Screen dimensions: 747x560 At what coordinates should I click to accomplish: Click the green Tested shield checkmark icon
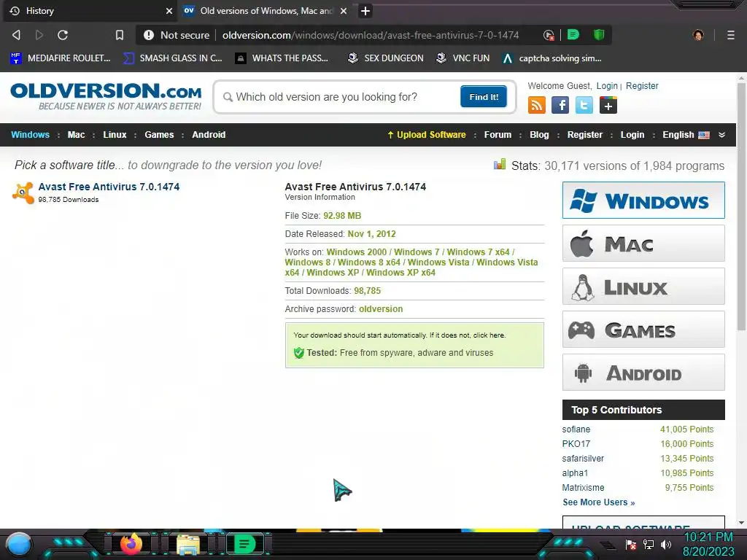click(298, 353)
